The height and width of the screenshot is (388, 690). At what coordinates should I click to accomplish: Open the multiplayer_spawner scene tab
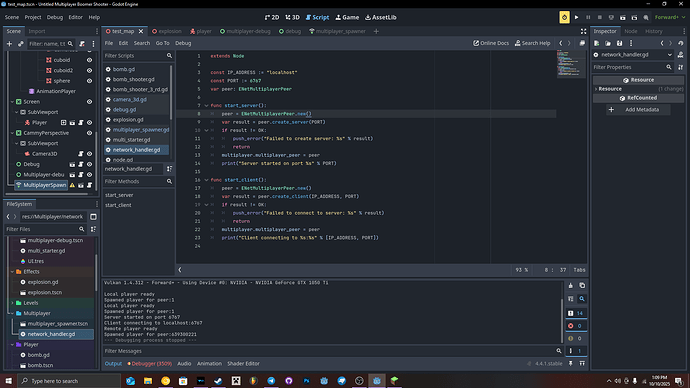(x=337, y=31)
